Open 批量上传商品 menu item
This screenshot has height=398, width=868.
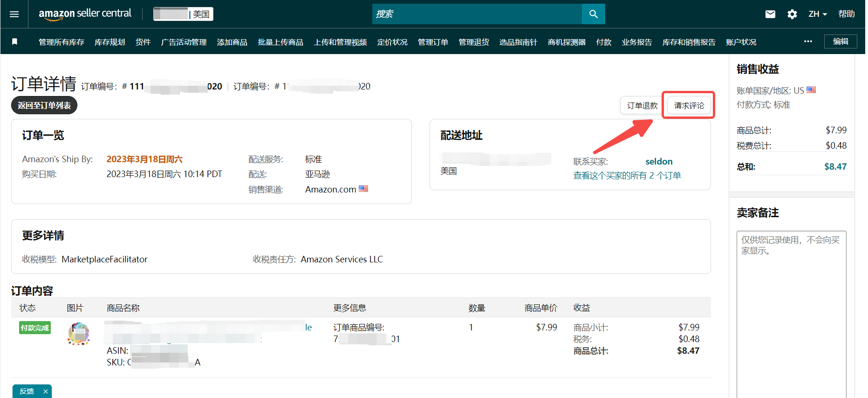click(x=280, y=42)
